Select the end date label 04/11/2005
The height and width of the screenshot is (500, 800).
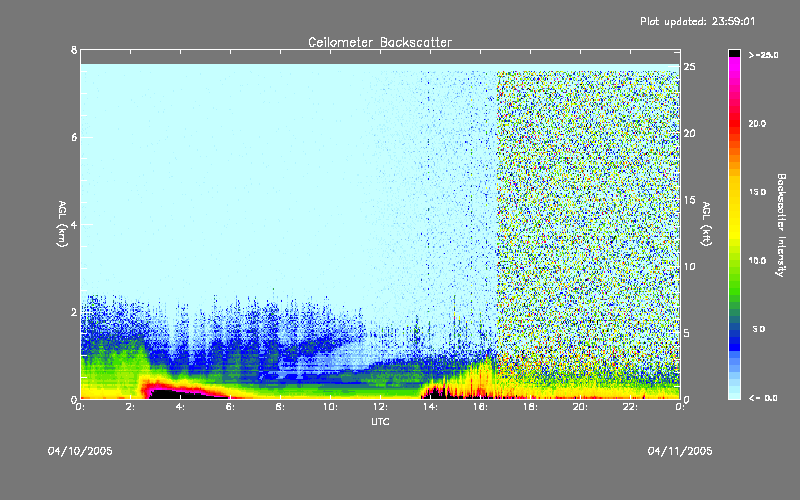click(x=680, y=451)
